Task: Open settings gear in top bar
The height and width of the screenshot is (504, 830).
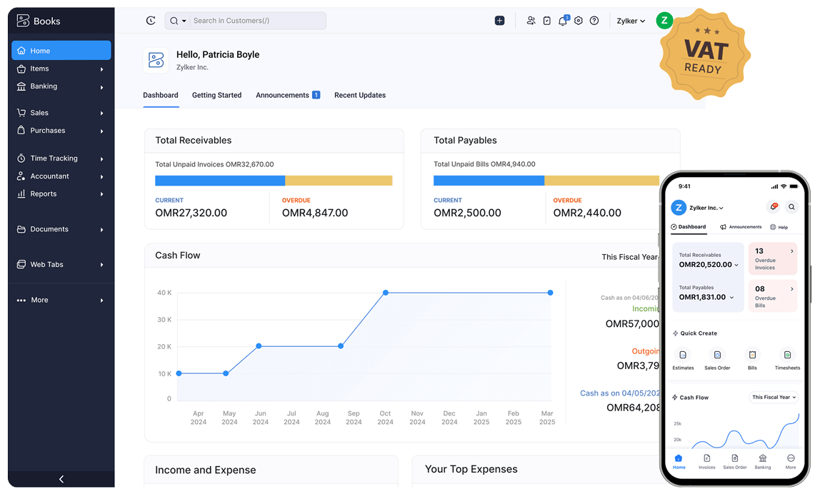Action: pyautogui.click(x=579, y=21)
